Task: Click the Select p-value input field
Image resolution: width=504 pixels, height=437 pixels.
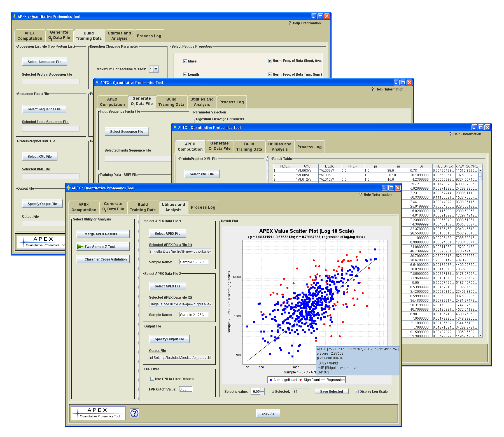Action: click(255, 392)
